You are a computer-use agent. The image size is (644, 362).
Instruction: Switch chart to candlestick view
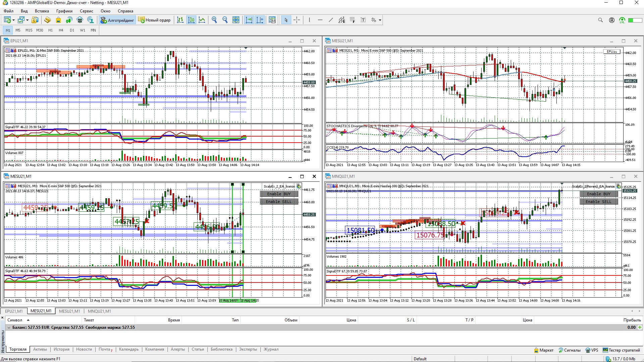click(191, 20)
